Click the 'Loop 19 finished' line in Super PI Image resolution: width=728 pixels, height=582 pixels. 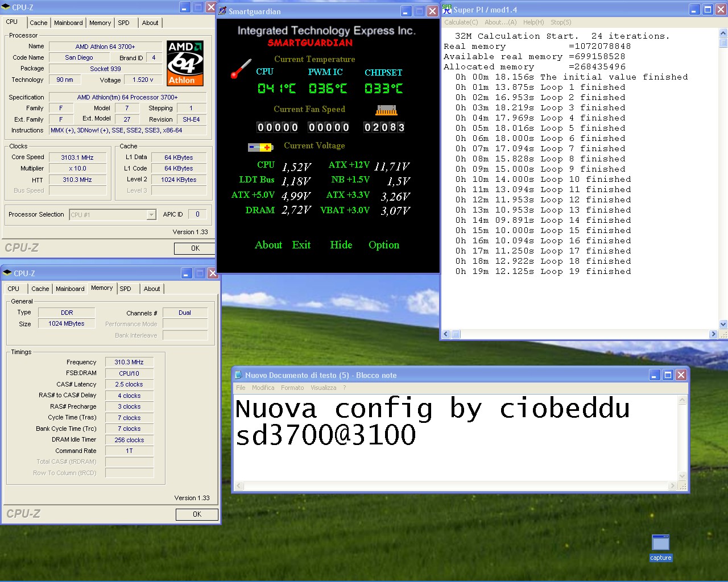(543, 272)
